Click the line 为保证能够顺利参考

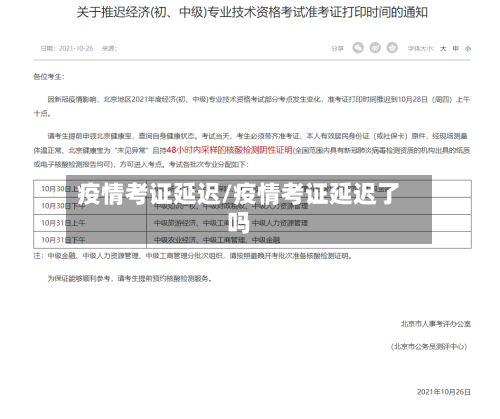[129, 278]
